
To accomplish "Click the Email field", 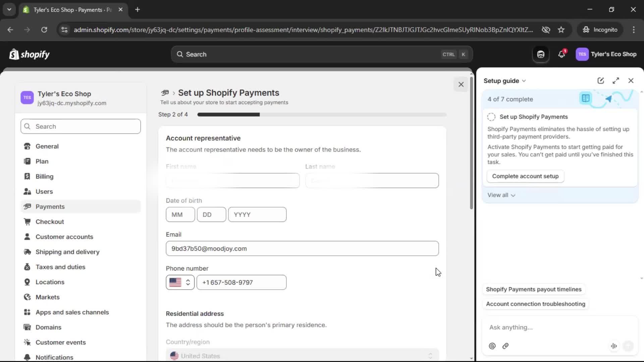I will click(x=302, y=249).
